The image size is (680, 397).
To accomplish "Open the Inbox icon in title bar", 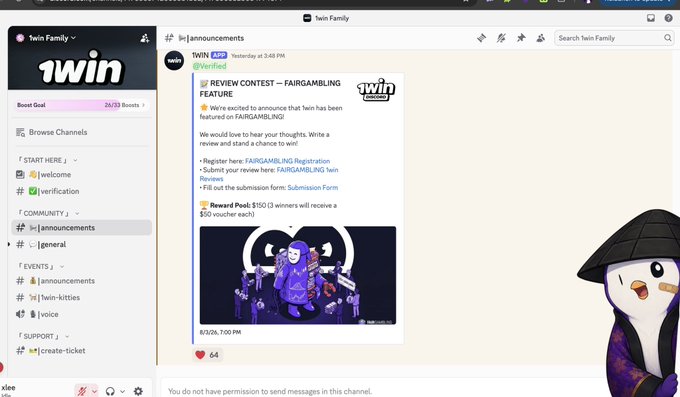I will 651,18.
